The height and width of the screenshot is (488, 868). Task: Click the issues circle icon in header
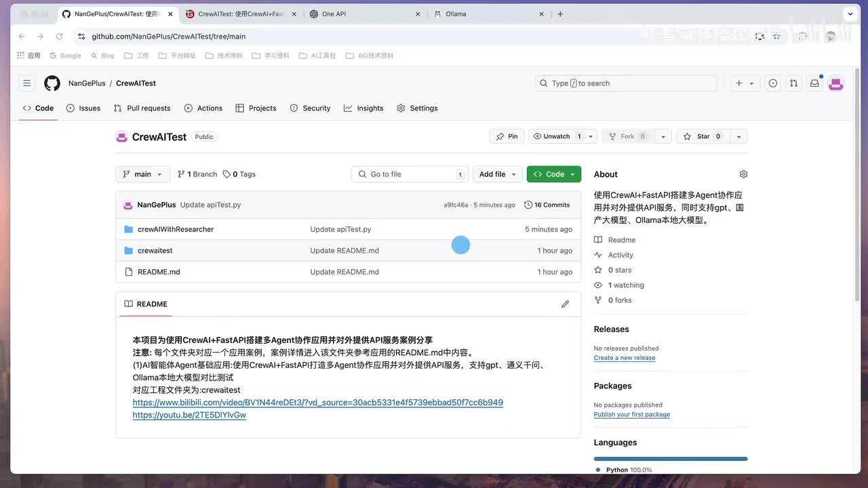click(x=772, y=83)
